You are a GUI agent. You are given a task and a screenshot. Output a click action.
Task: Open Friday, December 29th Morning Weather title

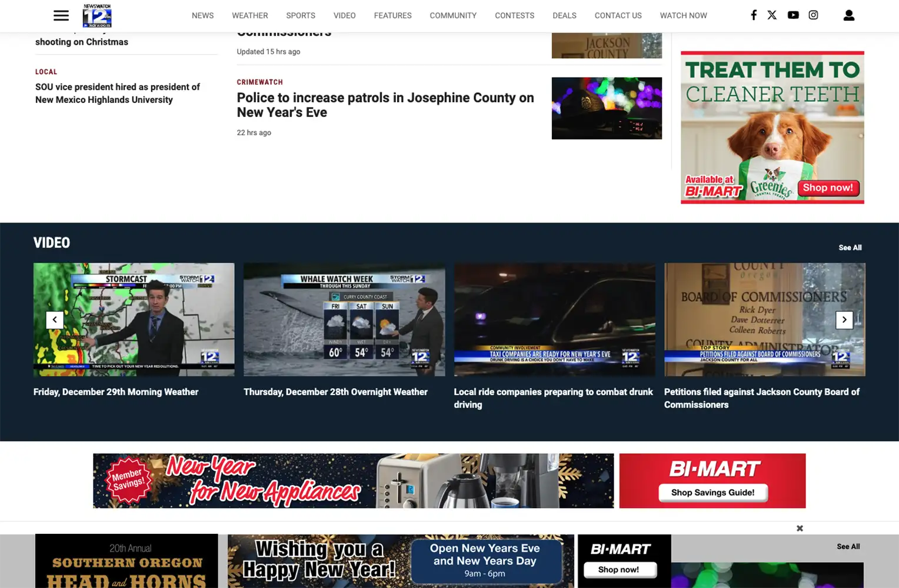[116, 392]
